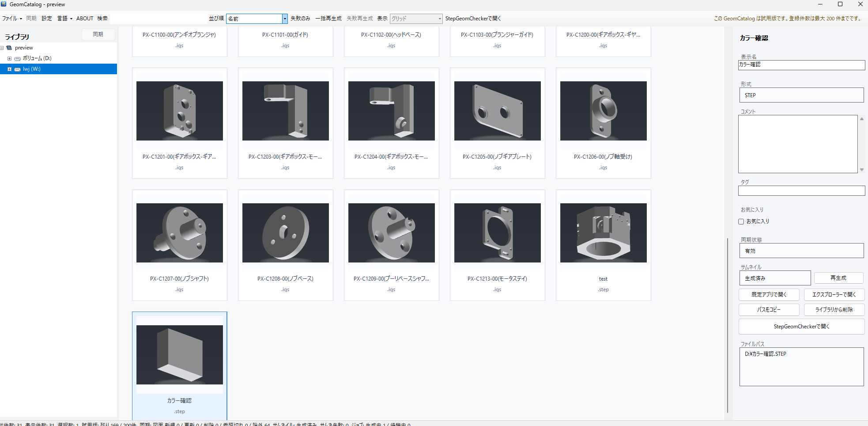
Task: Open the 表示 view mode dropdown
Action: (440, 19)
